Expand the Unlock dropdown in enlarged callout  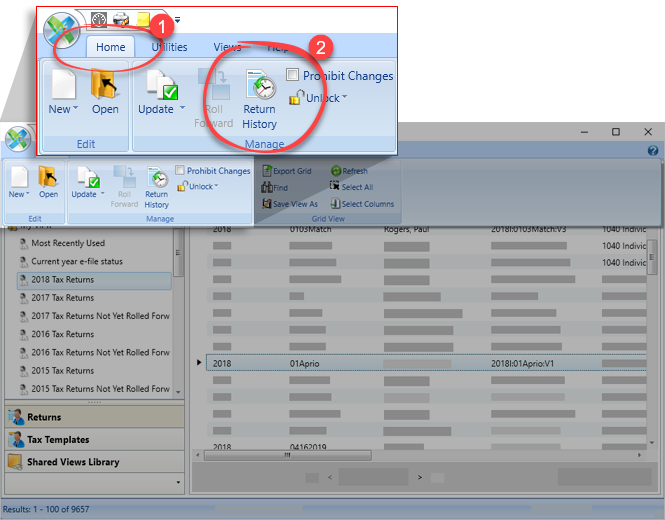[344, 98]
